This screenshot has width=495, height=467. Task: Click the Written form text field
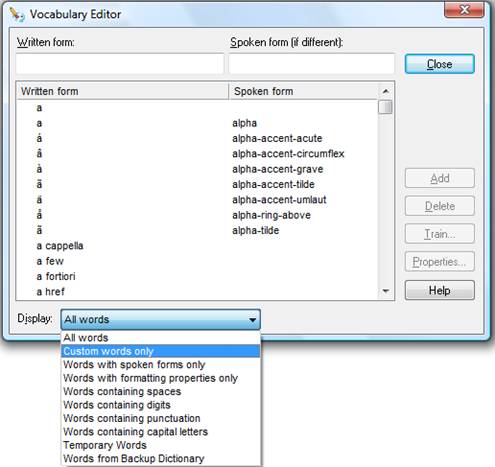[120, 64]
